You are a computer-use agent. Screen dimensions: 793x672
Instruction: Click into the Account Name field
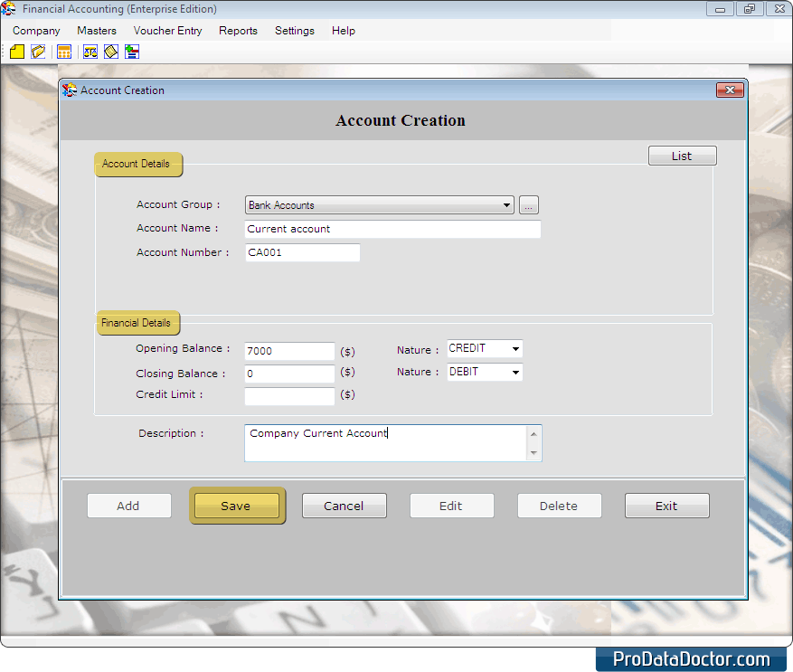pos(392,230)
